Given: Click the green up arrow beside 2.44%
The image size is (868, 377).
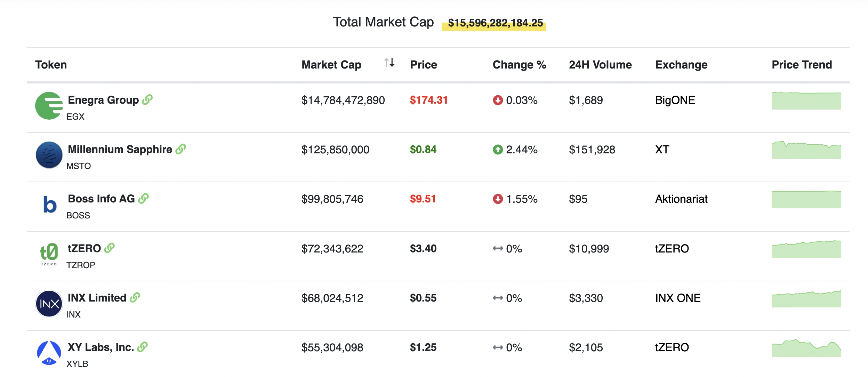Looking at the screenshot, I should (498, 150).
